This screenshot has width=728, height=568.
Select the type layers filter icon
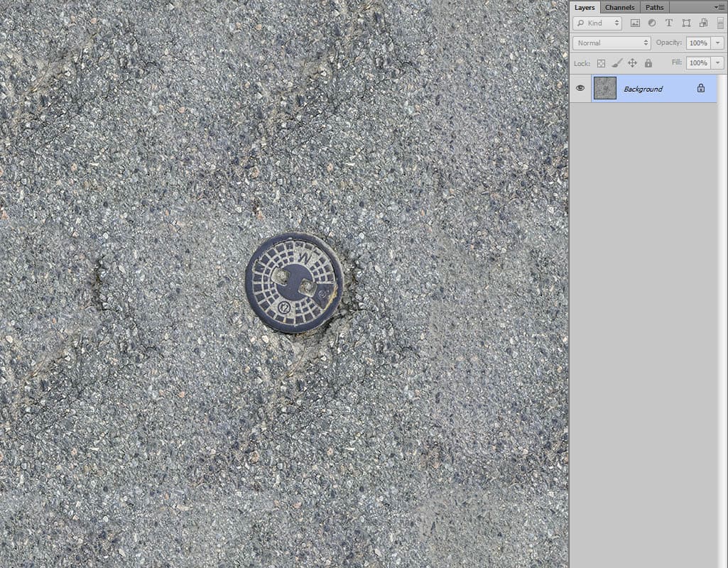pyautogui.click(x=669, y=23)
